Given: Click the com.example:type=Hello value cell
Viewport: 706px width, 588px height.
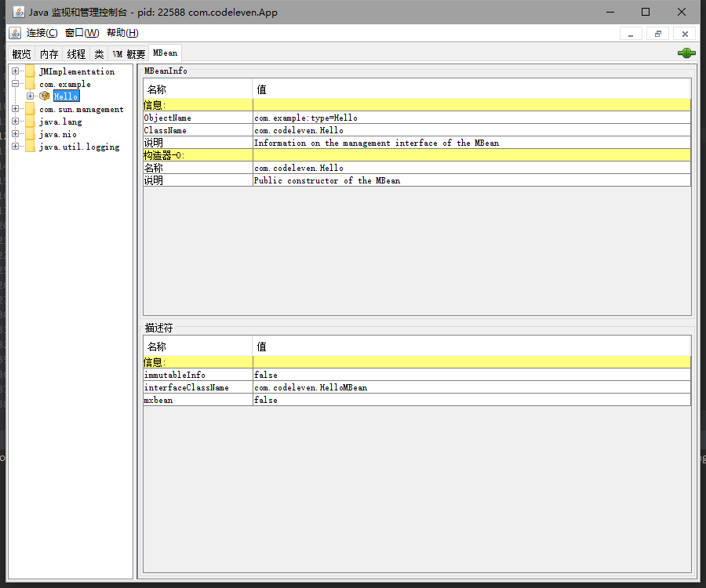Looking at the screenshot, I should (471, 118).
